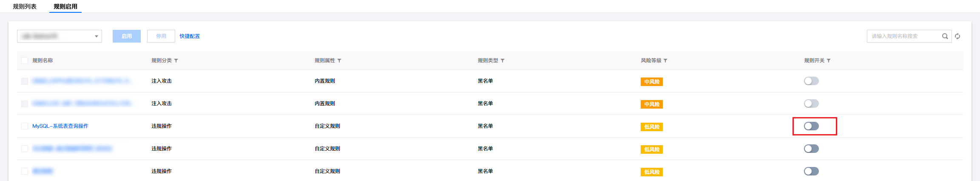The height and width of the screenshot is (181, 980).
Task: Open the MySQL-系统表查询操作 rule link
Action: (60, 126)
